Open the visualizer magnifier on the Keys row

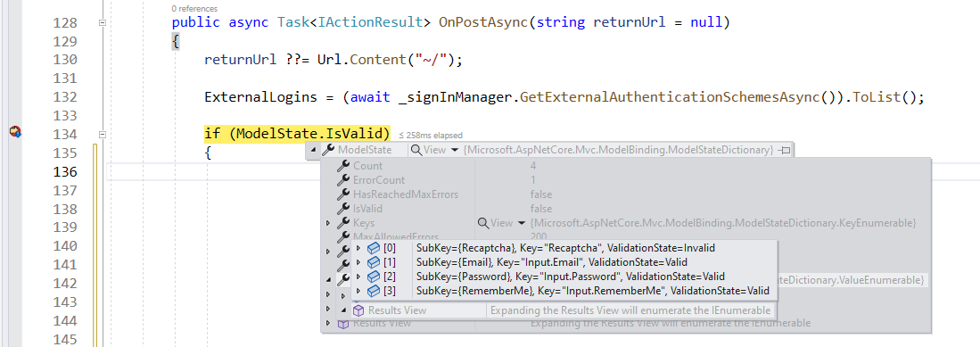pos(483,223)
